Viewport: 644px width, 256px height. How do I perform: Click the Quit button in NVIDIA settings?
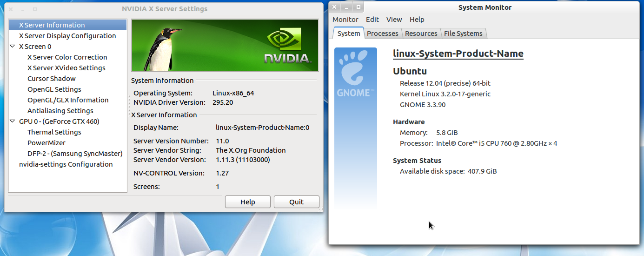click(297, 202)
